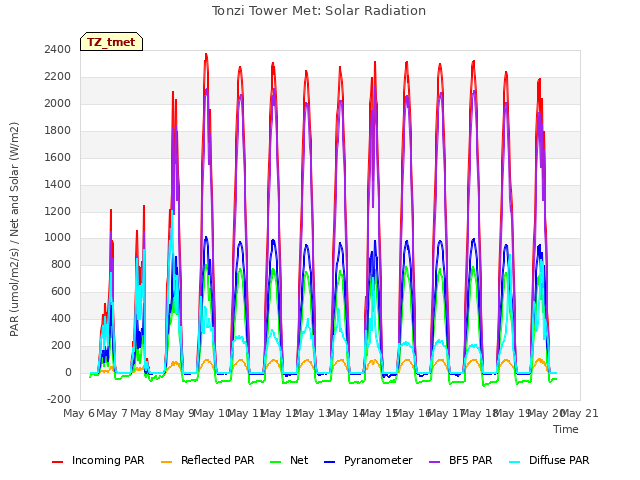The width and height of the screenshot is (640, 480).
Task: Click the 200 y-axis tick label
Action: pyautogui.click(x=61, y=345)
